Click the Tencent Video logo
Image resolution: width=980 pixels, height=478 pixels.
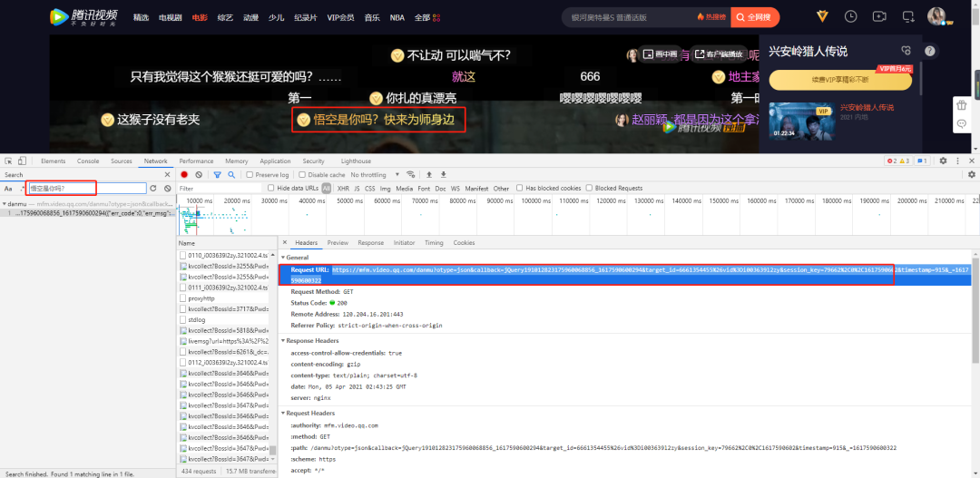(x=83, y=17)
